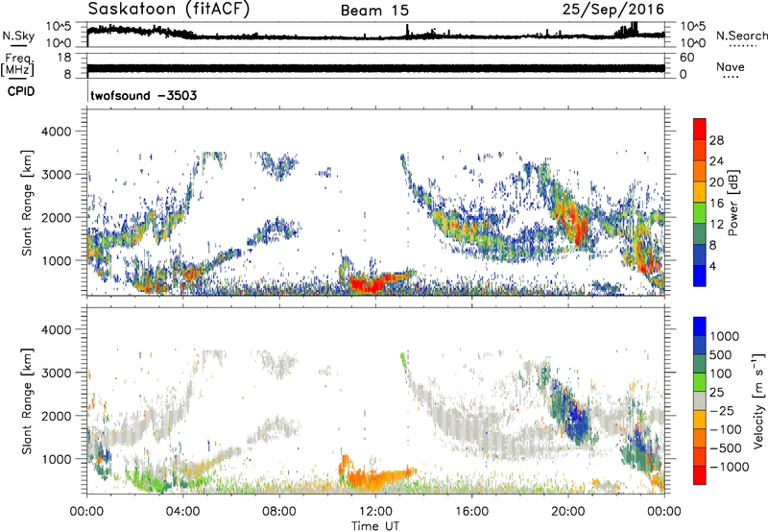
Task: Select the 'Beam 15' label
Action: [374, 11]
